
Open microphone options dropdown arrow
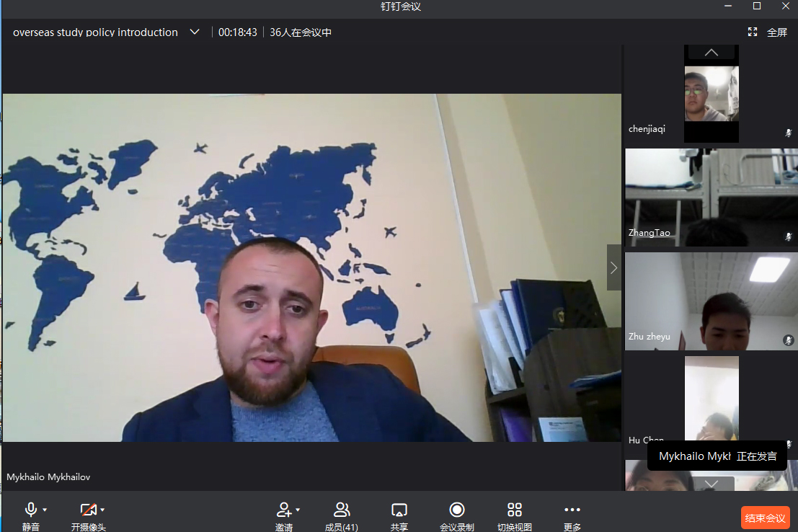(45, 510)
